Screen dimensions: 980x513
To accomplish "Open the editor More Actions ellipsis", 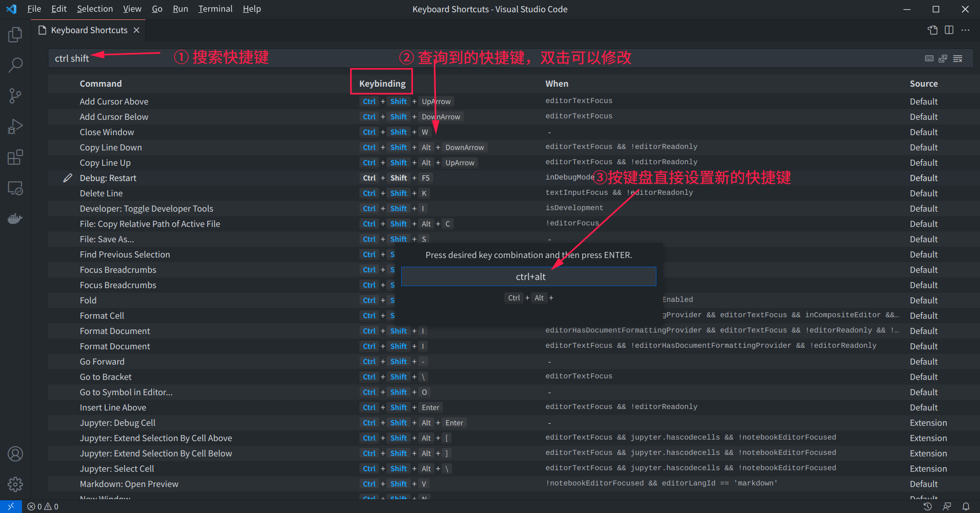I will [x=965, y=30].
